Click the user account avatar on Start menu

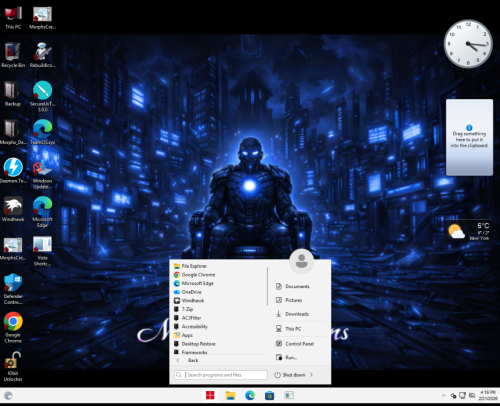tap(302, 261)
